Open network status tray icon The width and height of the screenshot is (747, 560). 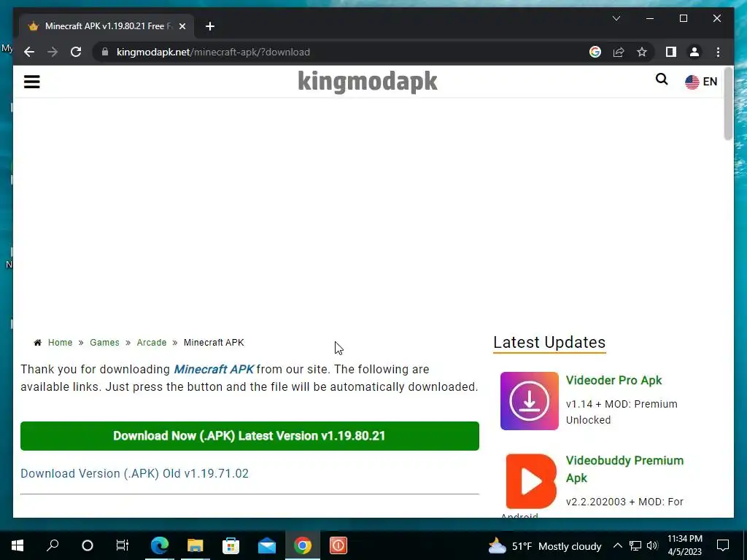(635, 545)
